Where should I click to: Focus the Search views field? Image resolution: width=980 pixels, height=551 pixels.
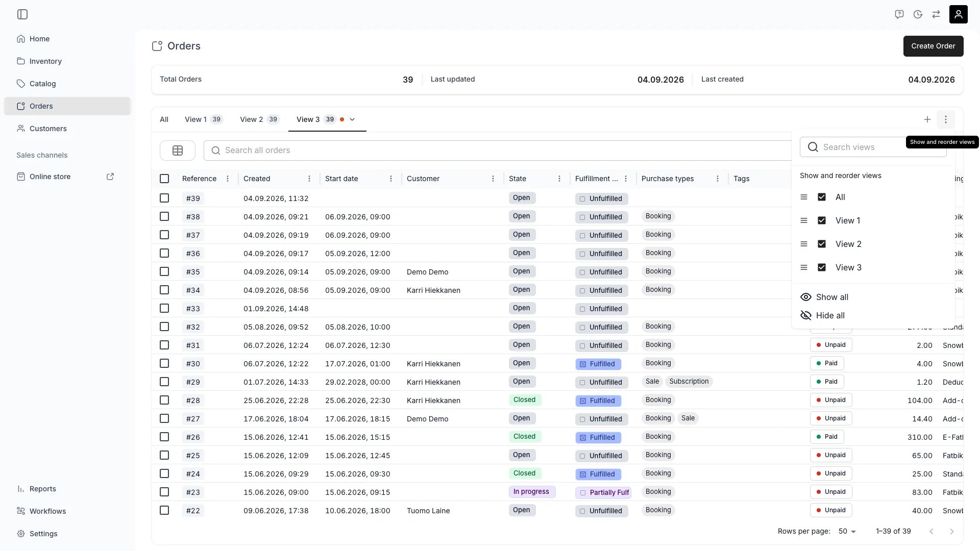(x=873, y=147)
